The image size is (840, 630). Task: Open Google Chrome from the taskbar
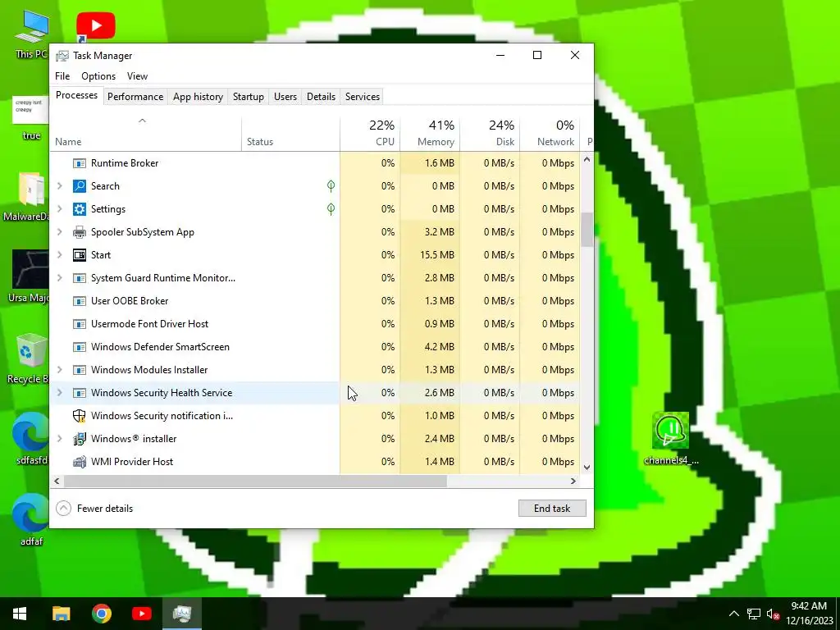point(101,614)
